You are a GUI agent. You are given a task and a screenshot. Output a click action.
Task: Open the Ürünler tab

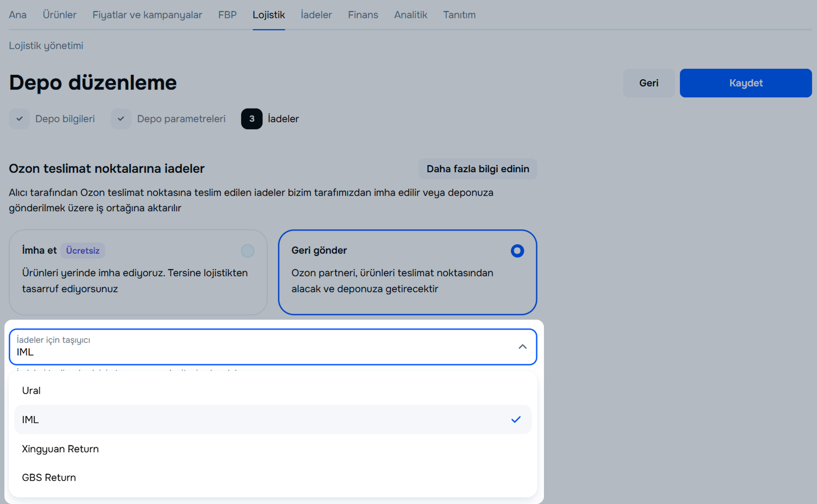pos(59,15)
